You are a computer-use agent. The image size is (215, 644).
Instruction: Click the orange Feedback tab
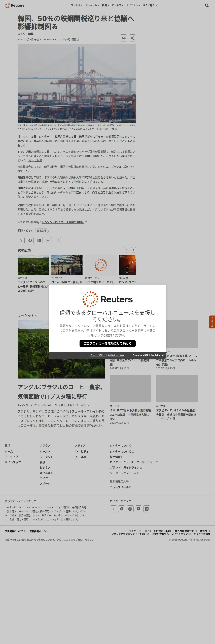212,322
